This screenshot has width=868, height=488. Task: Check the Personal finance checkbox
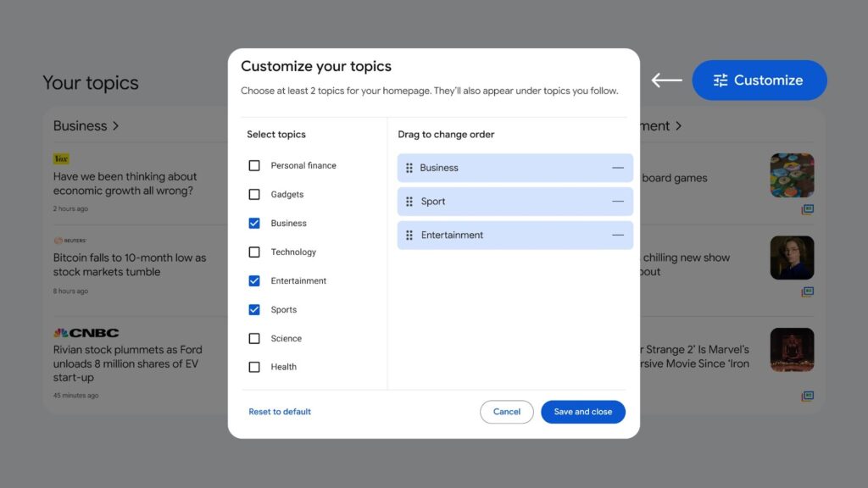(x=254, y=165)
